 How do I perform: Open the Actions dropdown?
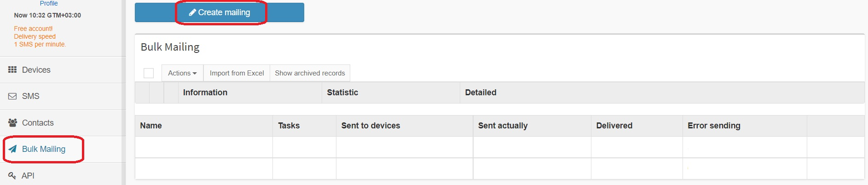coord(182,73)
